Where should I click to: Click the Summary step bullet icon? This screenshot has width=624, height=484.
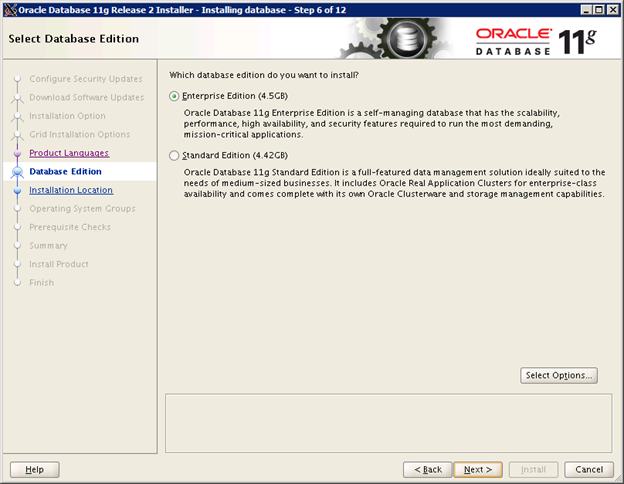coord(17,246)
